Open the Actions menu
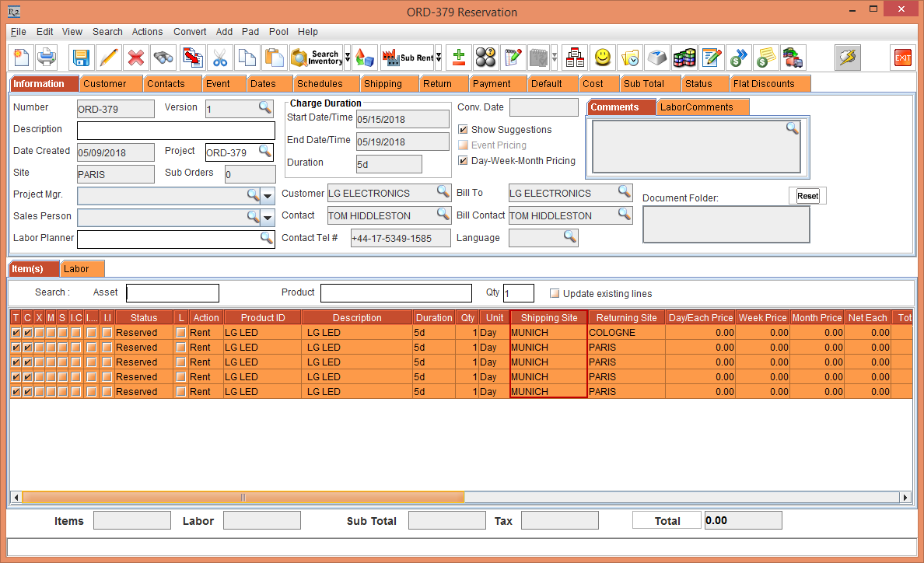 tap(147, 32)
